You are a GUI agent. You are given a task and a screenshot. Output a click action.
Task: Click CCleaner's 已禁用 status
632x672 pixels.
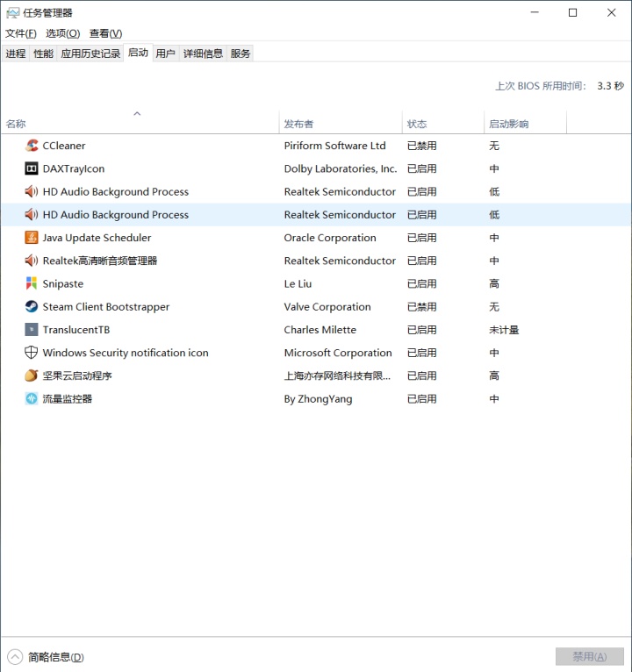pyautogui.click(x=422, y=146)
